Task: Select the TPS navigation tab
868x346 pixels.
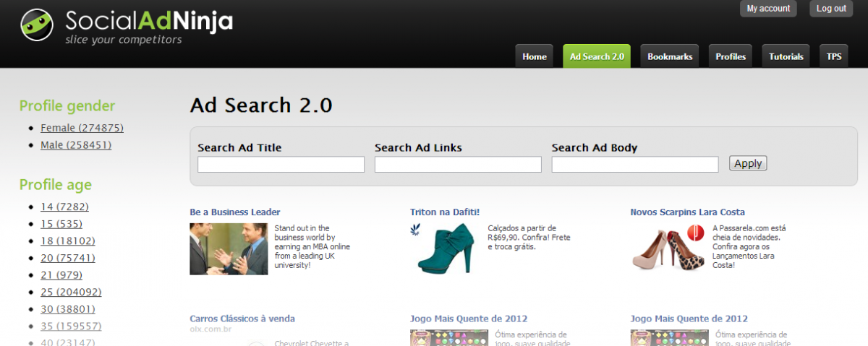Action: click(x=834, y=56)
